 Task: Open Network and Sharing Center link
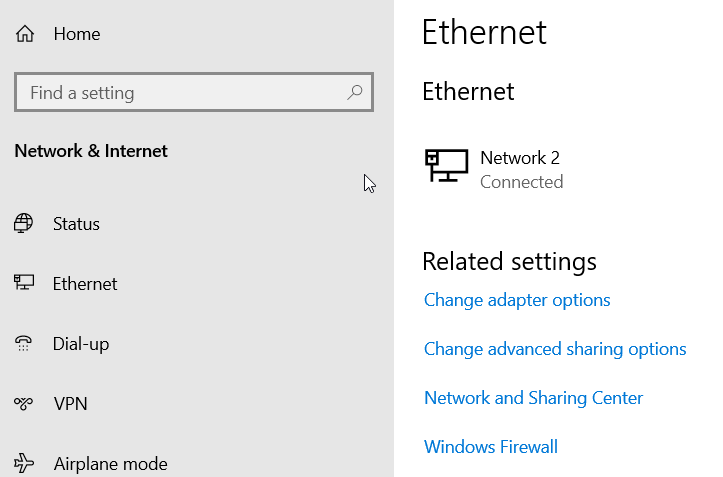tap(533, 398)
